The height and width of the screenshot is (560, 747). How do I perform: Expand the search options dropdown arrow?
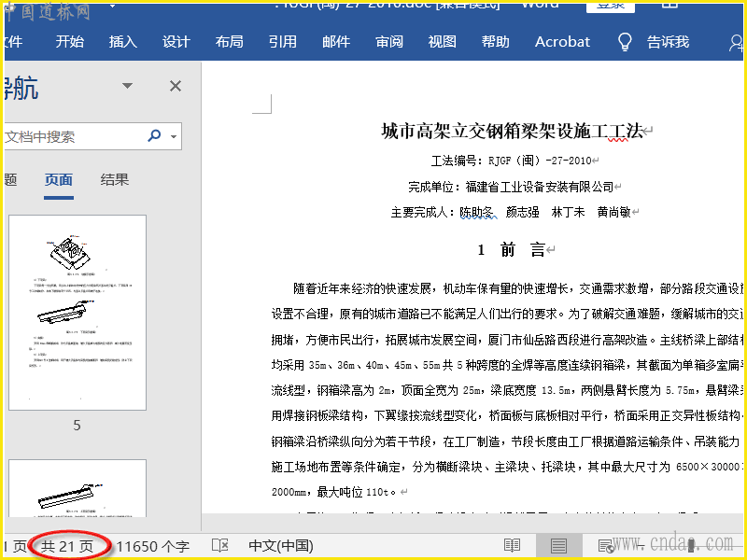(174, 137)
